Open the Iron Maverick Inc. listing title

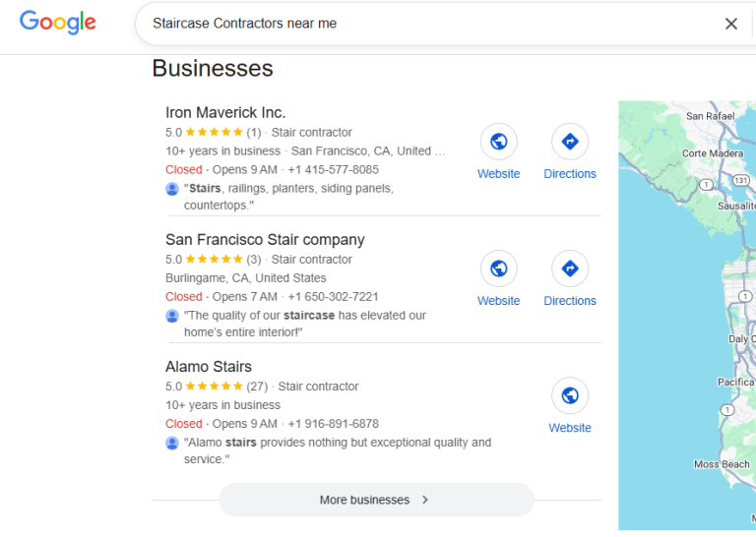pos(225,112)
